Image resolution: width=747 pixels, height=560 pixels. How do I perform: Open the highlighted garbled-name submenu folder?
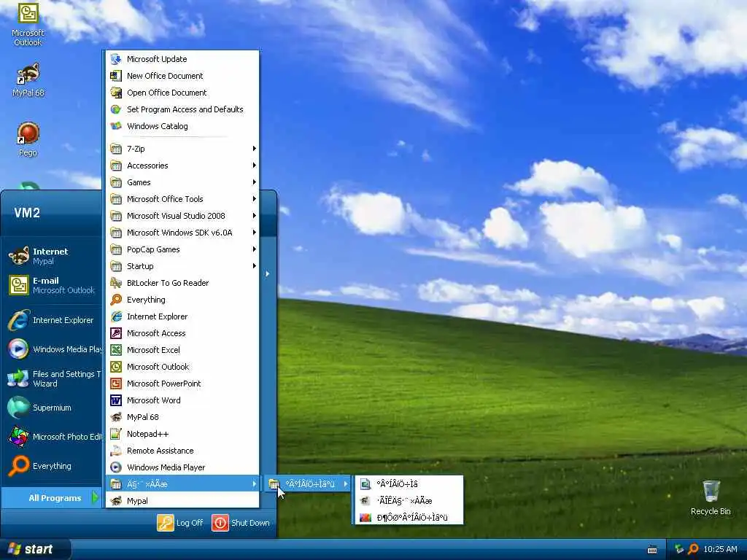point(309,484)
